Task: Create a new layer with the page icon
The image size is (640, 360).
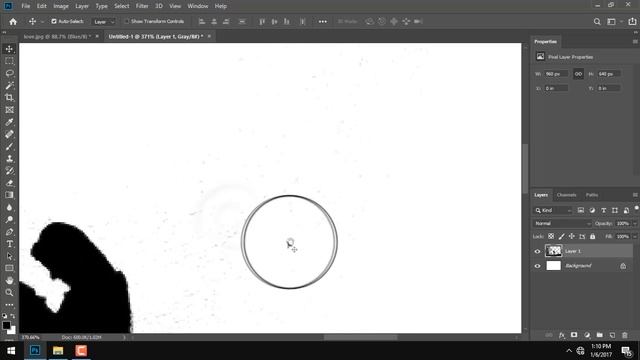Action: (612, 335)
